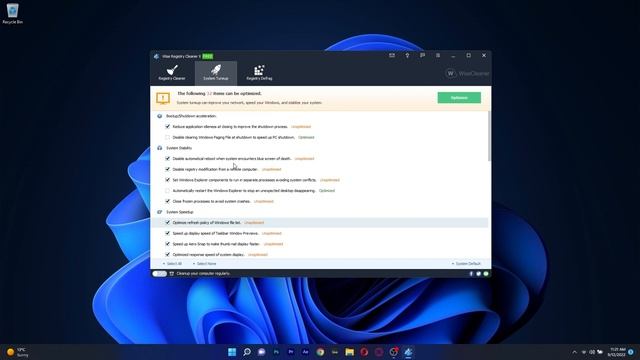Click the mail icon in title bar
Image resolution: width=640 pixels, height=360 pixels.
click(392, 56)
